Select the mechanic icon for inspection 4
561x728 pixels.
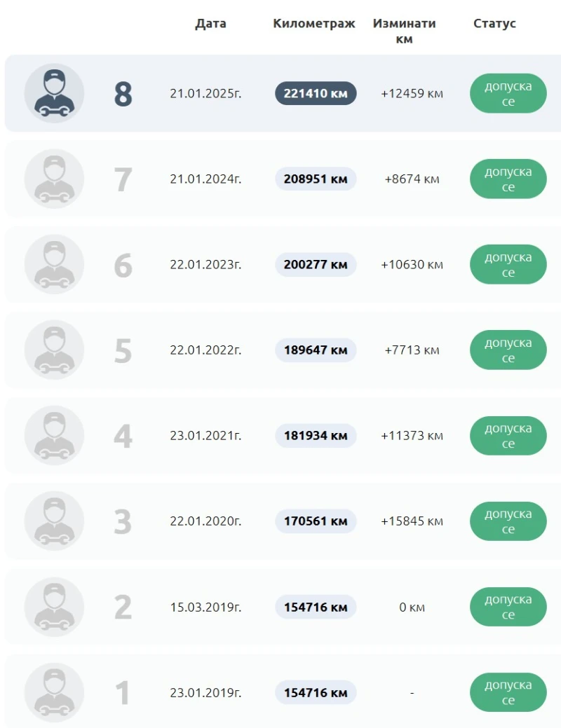coord(54,435)
